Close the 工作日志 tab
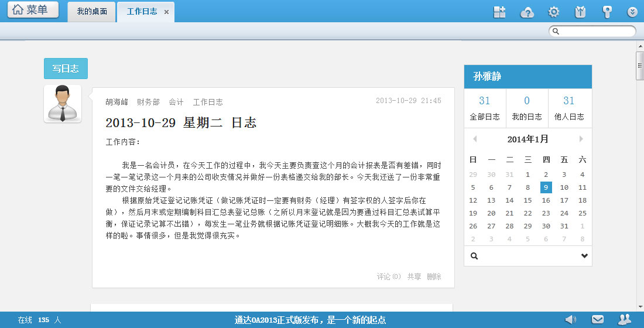 [166, 12]
